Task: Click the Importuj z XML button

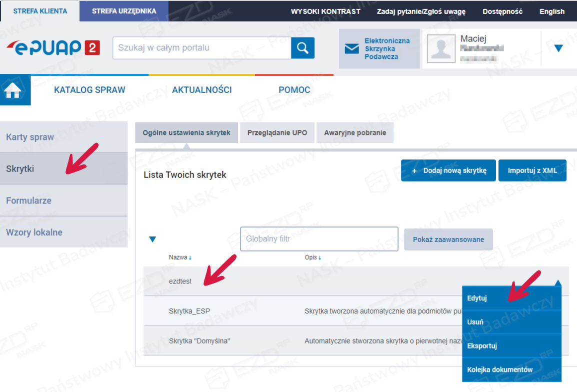Action: pyautogui.click(x=532, y=170)
